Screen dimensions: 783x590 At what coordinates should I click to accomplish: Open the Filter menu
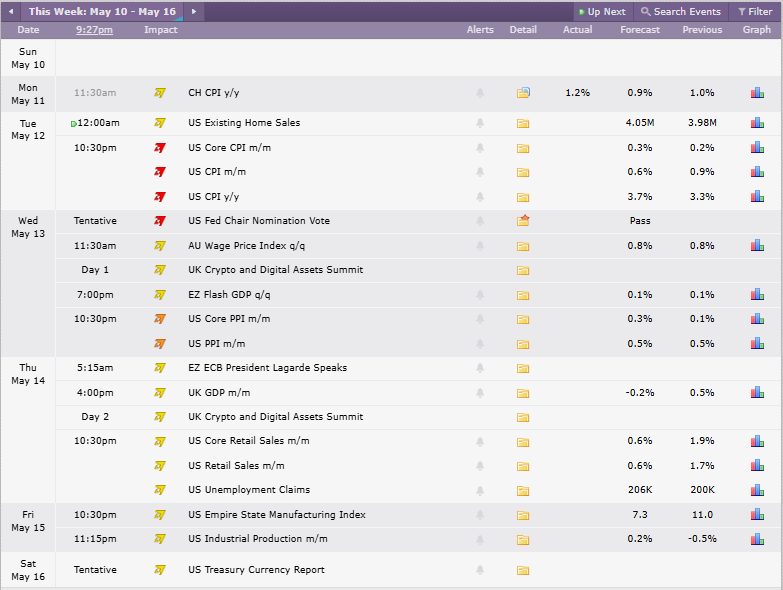coord(755,11)
